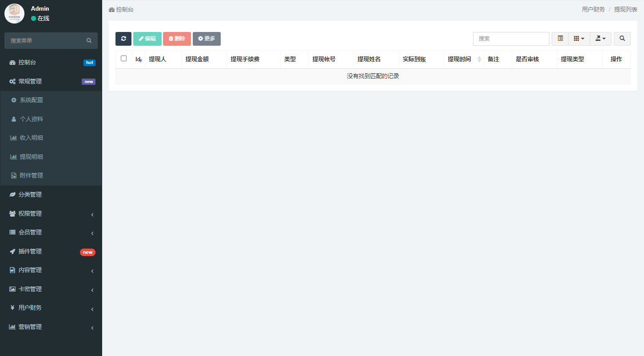
Task: Click the 提现人 column header
Action: (x=163, y=59)
